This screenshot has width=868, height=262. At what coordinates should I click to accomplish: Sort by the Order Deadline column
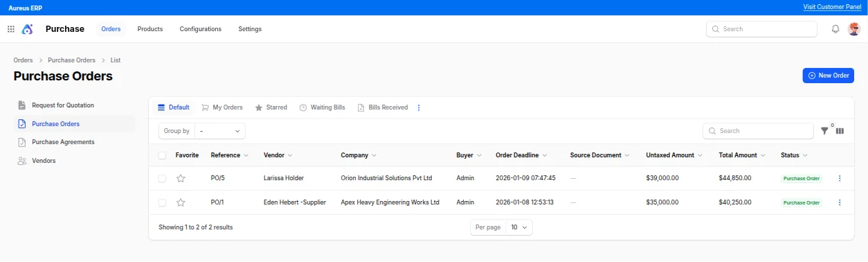click(522, 155)
